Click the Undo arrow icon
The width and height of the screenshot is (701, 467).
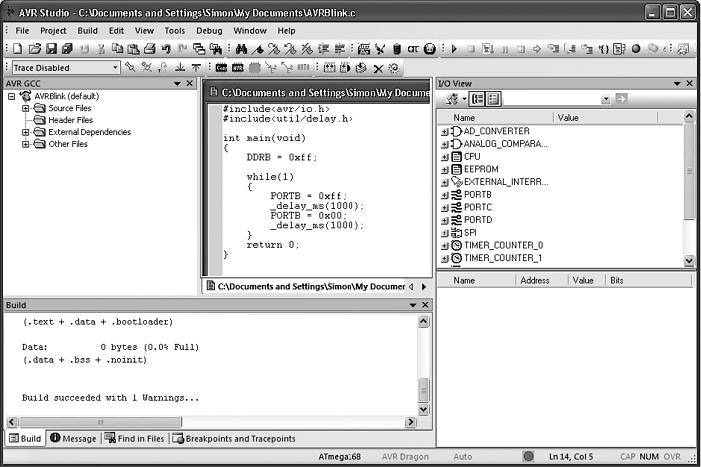click(x=166, y=48)
